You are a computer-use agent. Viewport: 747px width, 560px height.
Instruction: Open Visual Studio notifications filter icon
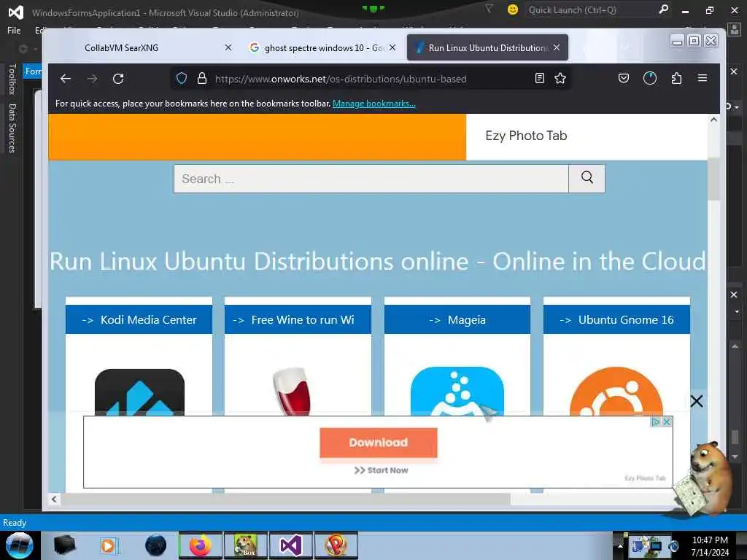coord(489,9)
